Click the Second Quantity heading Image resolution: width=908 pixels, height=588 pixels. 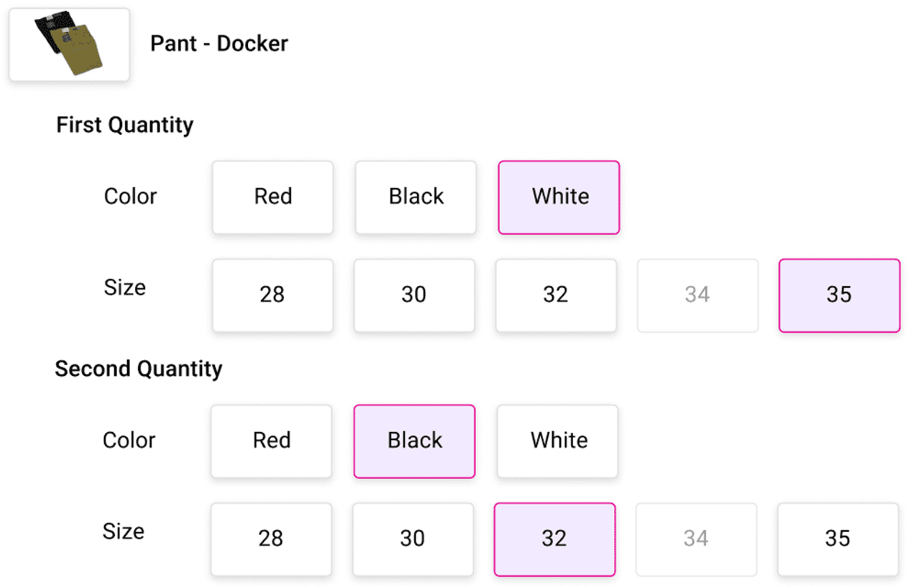[x=139, y=369]
